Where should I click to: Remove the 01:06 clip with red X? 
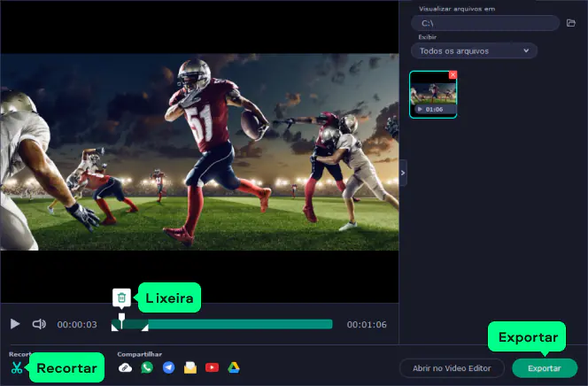tap(453, 74)
